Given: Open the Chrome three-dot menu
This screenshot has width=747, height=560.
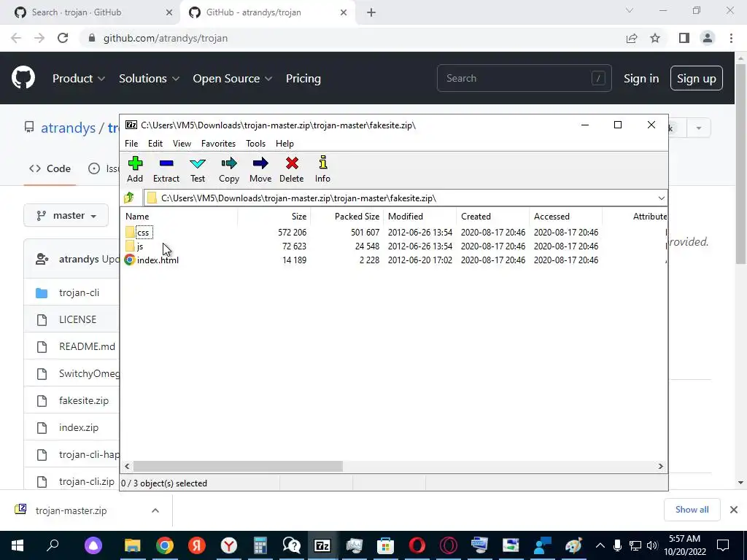Looking at the screenshot, I should point(731,38).
